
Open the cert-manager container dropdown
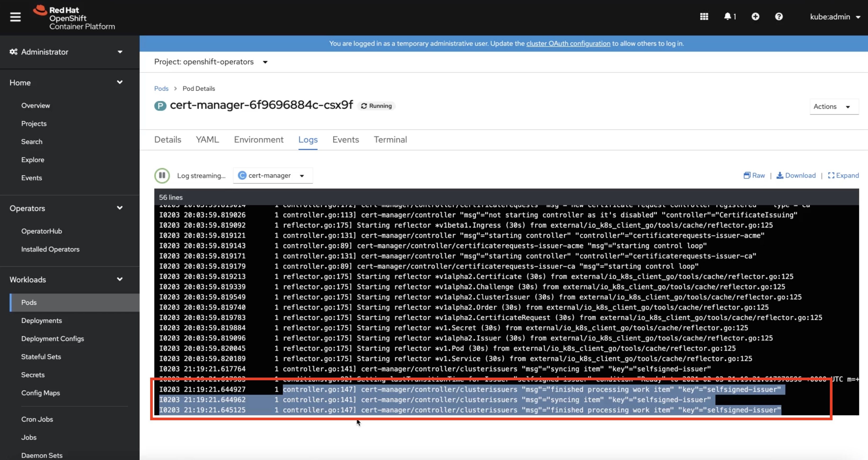273,175
